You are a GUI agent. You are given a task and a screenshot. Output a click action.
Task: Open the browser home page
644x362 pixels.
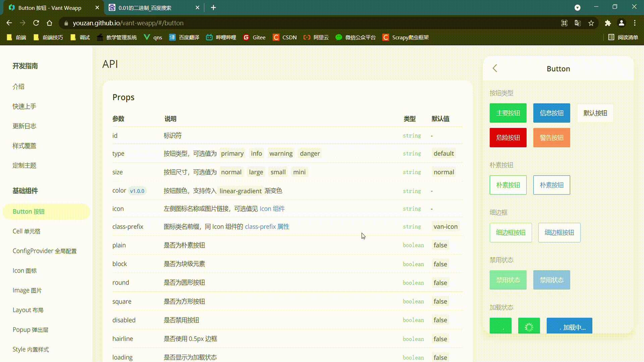point(49,23)
